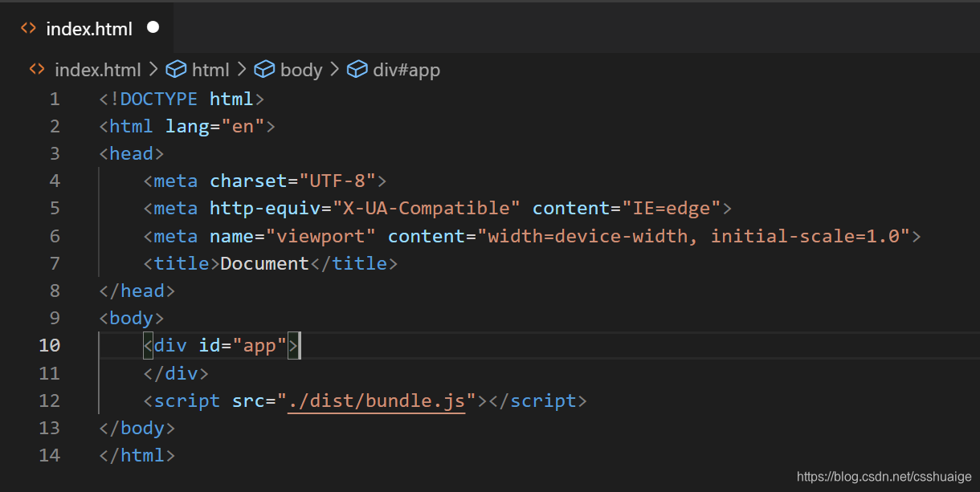The width and height of the screenshot is (980, 492).
Task: Click the lang attribute on line 2
Action: point(187,127)
